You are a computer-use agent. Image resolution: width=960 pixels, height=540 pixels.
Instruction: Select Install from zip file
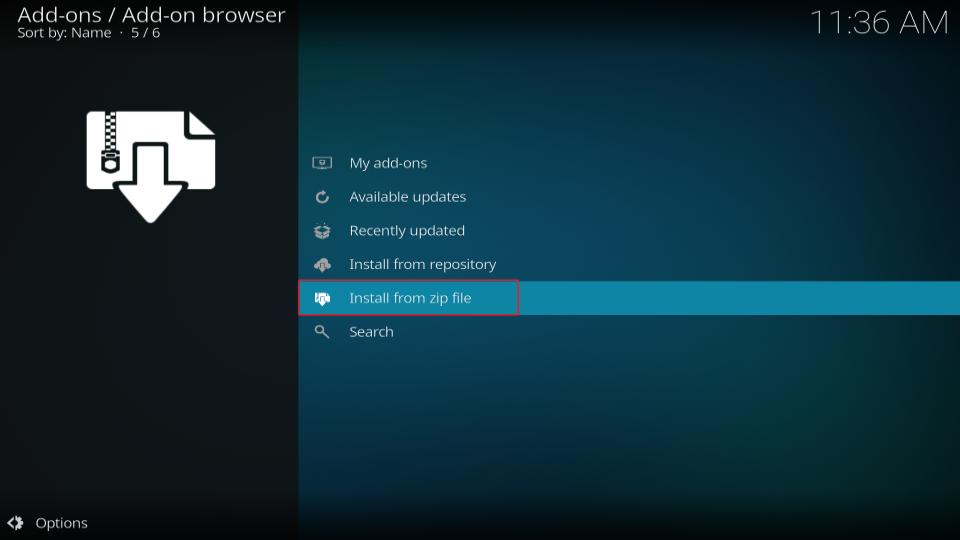pos(629,298)
